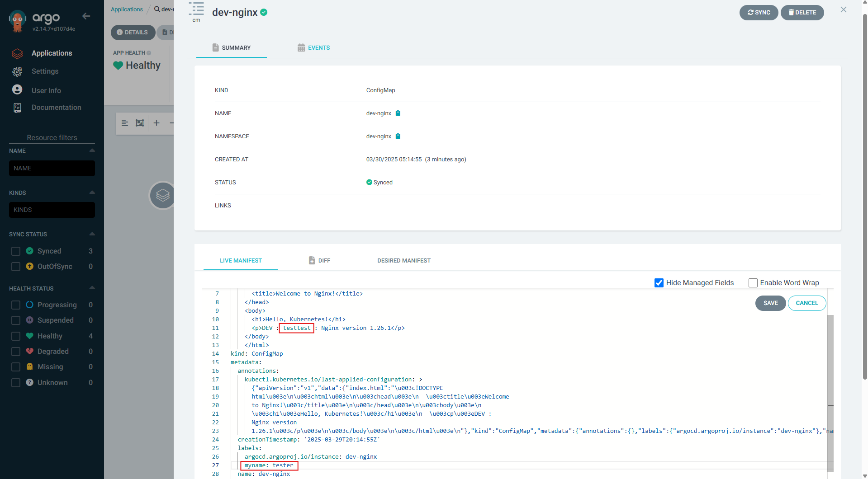Collapse the sidebar with back arrow
Screen dimensions: 868x479
pyautogui.click(x=86, y=16)
